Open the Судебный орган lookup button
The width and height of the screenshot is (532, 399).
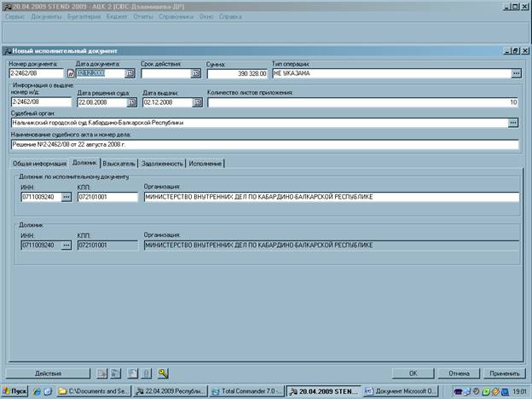click(x=513, y=123)
